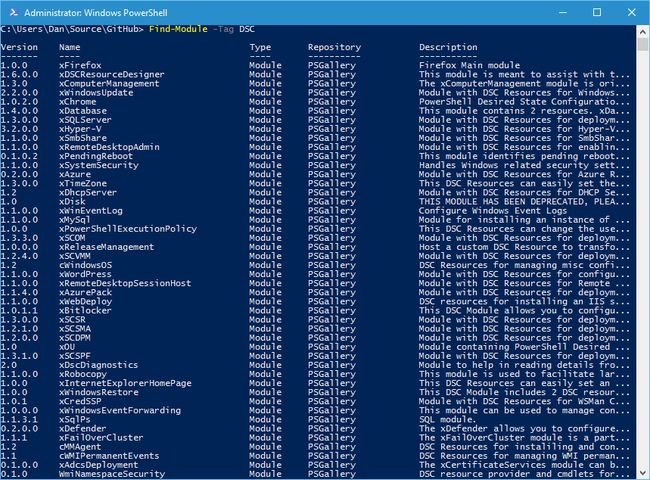Click the xAdcsDeployment module name

click(99, 465)
